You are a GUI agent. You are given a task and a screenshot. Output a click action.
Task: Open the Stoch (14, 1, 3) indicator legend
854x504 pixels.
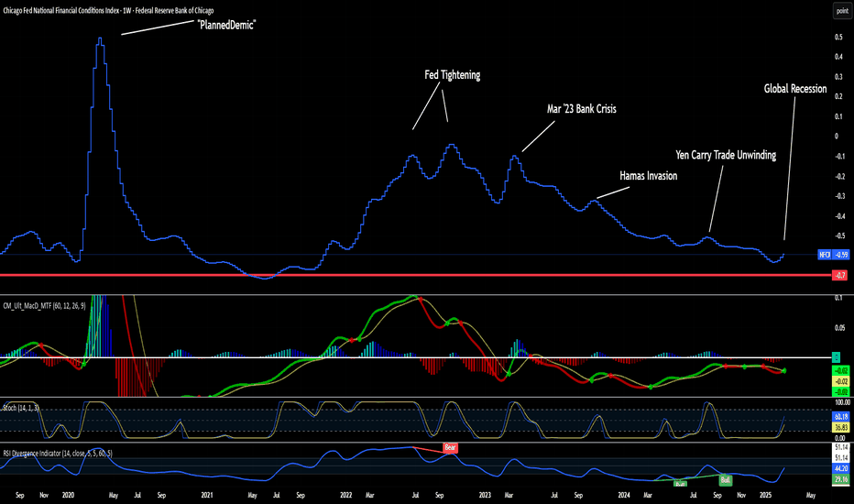click(21, 408)
